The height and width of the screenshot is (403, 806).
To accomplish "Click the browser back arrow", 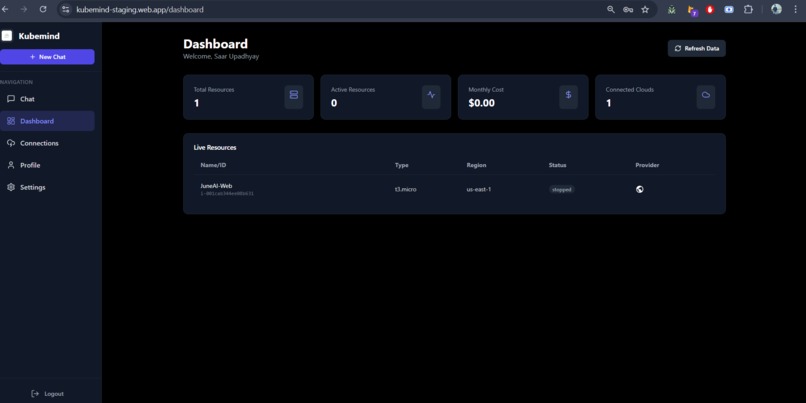I will click(6, 9).
